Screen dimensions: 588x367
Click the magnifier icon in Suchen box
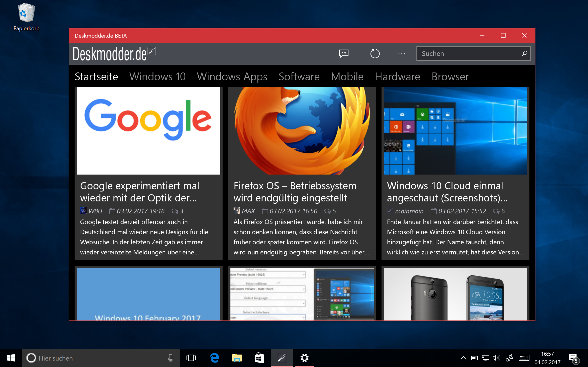tap(524, 53)
